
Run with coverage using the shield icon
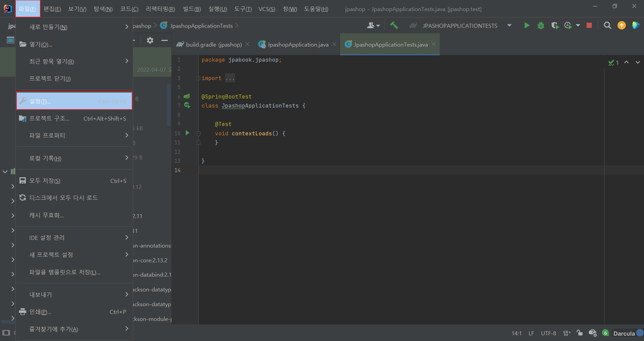[555, 25]
